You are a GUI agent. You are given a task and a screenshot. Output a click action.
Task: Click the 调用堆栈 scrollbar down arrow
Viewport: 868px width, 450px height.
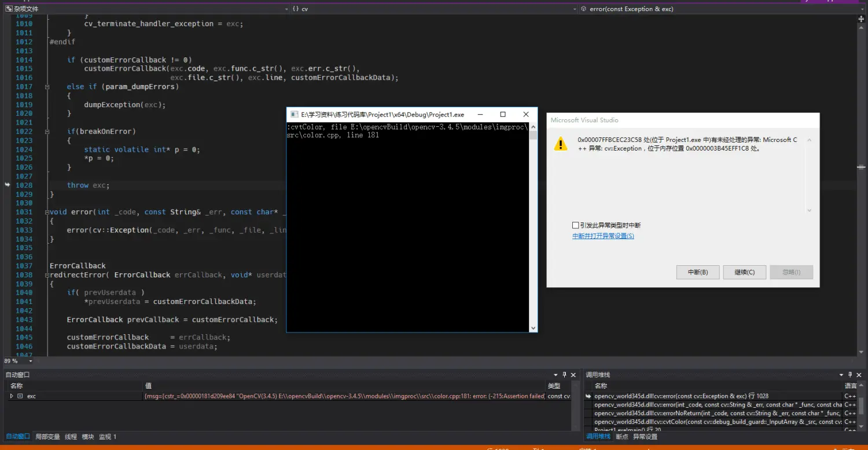pos(862,427)
